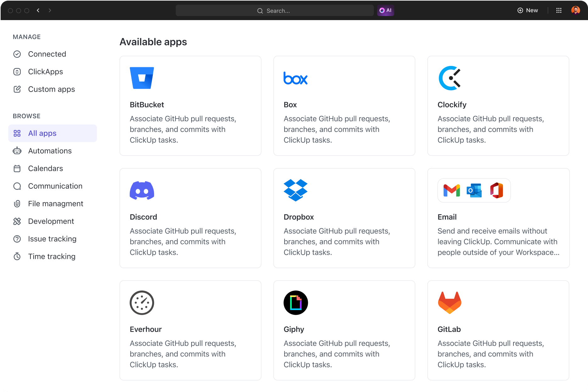Select the Automations robot icon in sidebar
This screenshot has width=588, height=392.
point(17,151)
